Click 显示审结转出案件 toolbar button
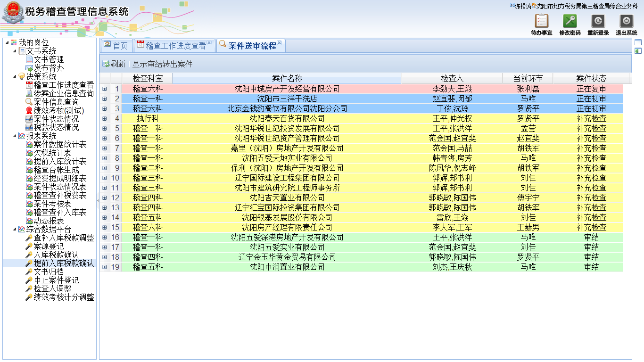Screen dimensions: 644x362 click(x=162, y=64)
